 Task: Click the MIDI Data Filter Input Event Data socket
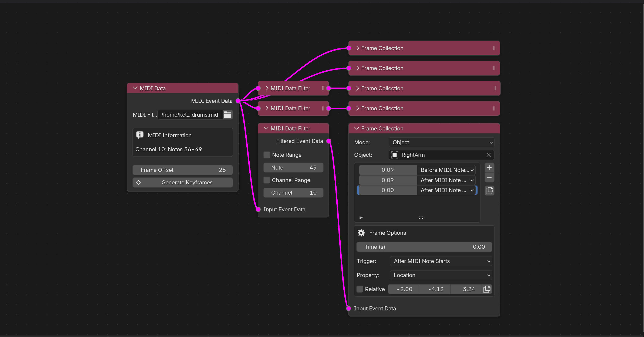[x=258, y=209]
